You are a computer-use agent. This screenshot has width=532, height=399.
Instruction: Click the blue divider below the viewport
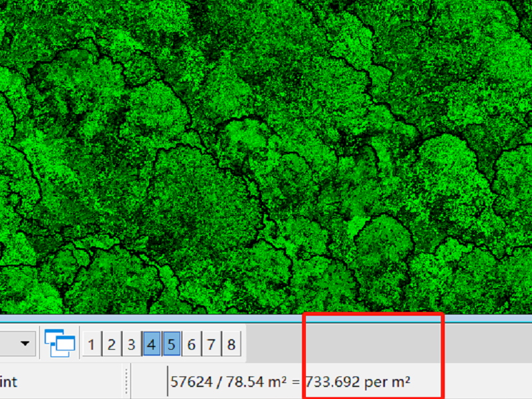coord(266,319)
